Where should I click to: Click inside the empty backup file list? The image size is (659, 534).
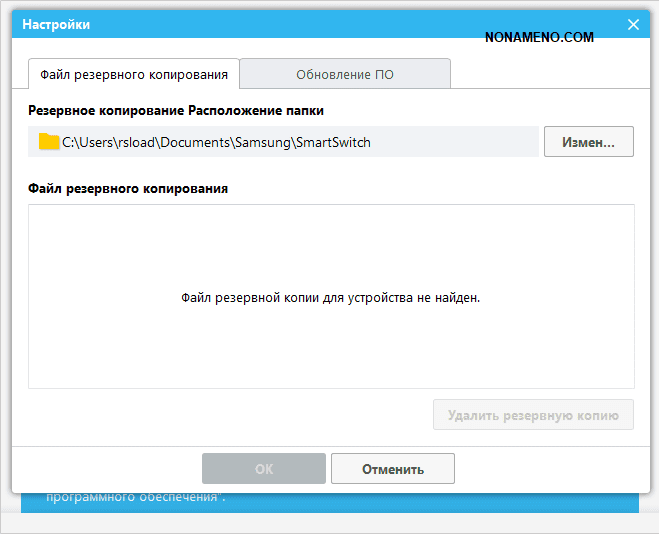(330, 250)
